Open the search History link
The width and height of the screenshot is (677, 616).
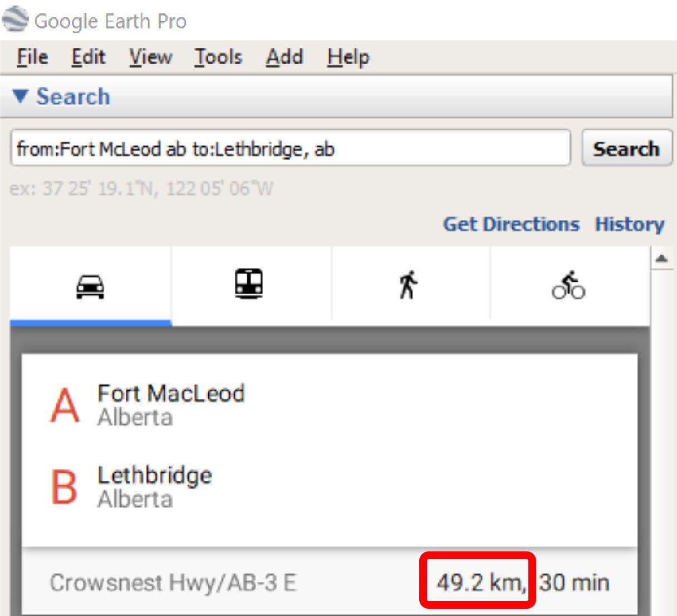coord(630,224)
